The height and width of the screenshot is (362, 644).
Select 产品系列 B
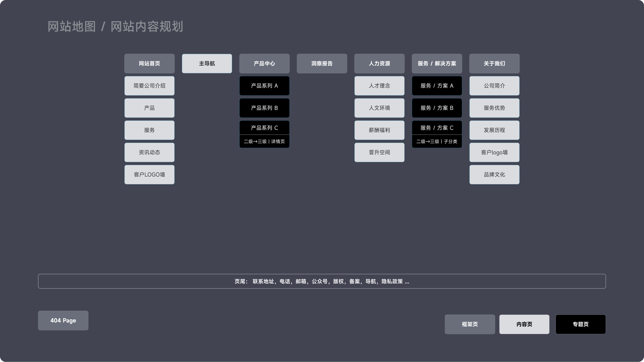tap(264, 108)
